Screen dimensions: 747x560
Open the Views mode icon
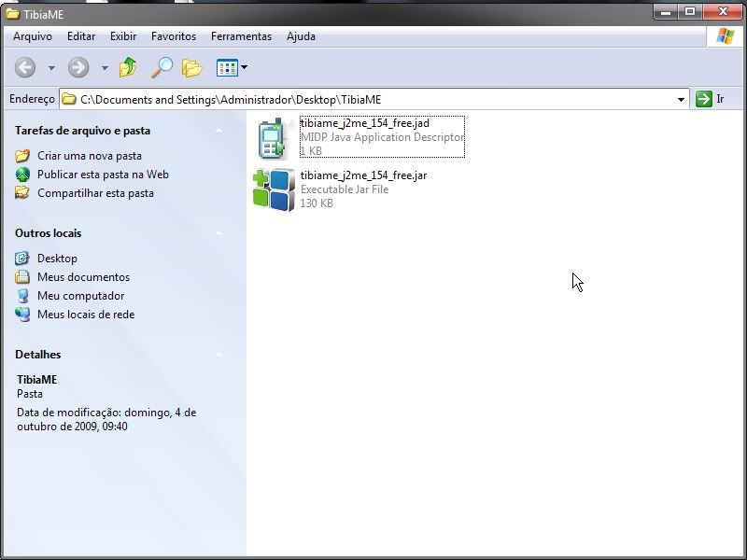point(226,67)
